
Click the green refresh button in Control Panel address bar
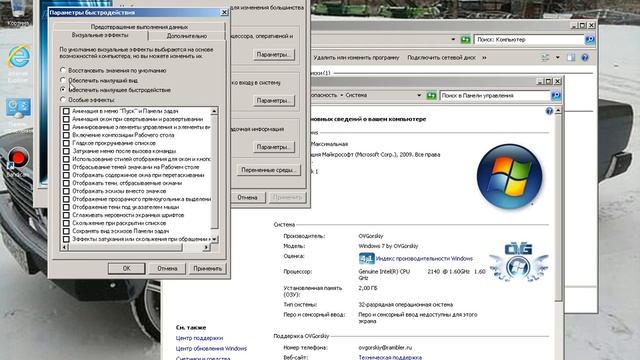[431, 96]
